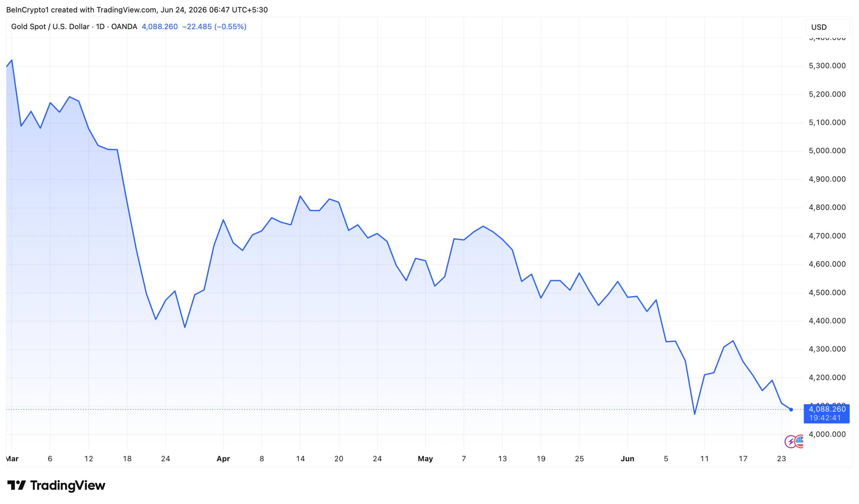Click date label 11 on the time axis
The height and width of the screenshot is (504, 859).
(x=705, y=459)
